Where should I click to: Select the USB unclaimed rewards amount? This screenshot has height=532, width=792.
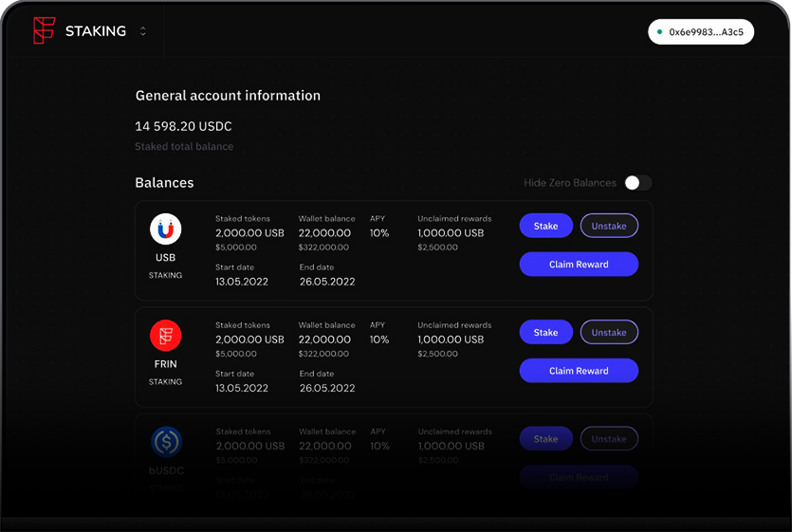pyautogui.click(x=451, y=233)
